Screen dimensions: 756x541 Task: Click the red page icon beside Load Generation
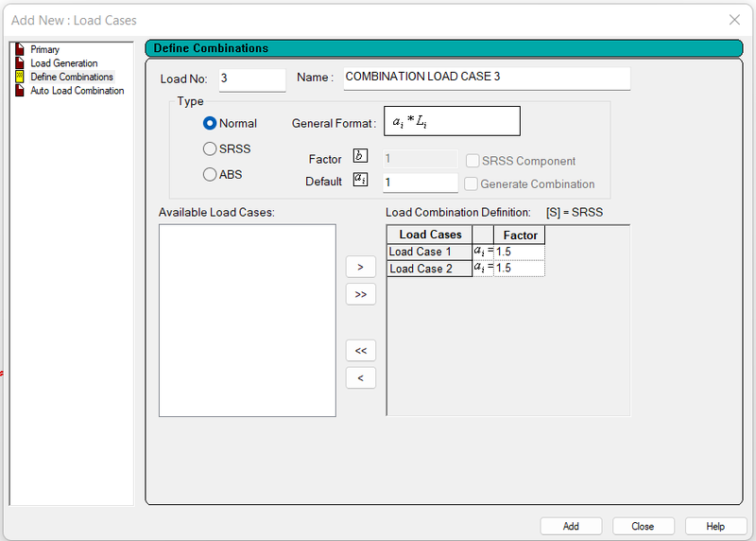tap(20, 62)
